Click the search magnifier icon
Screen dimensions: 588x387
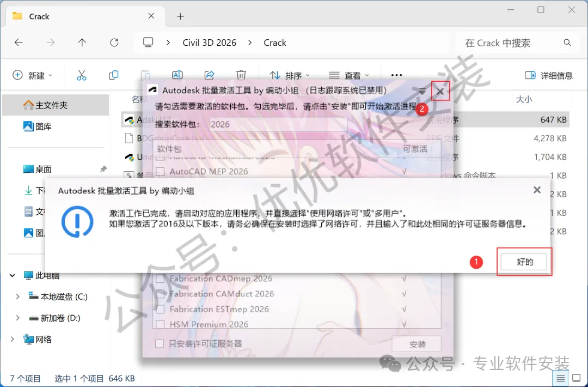pyautogui.click(x=567, y=43)
